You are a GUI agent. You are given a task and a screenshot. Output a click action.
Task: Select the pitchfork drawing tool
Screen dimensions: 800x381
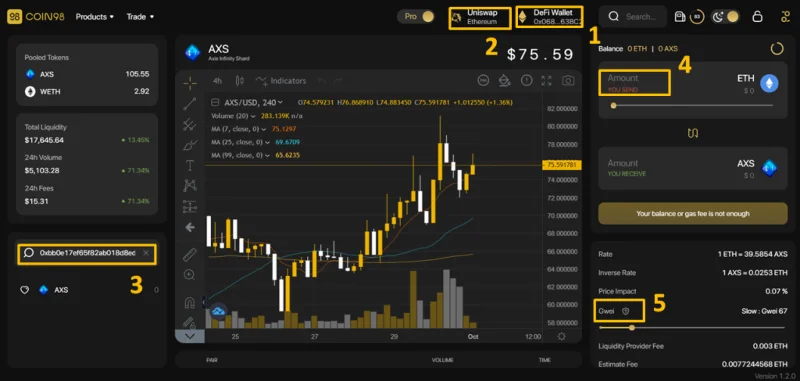[190, 124]
